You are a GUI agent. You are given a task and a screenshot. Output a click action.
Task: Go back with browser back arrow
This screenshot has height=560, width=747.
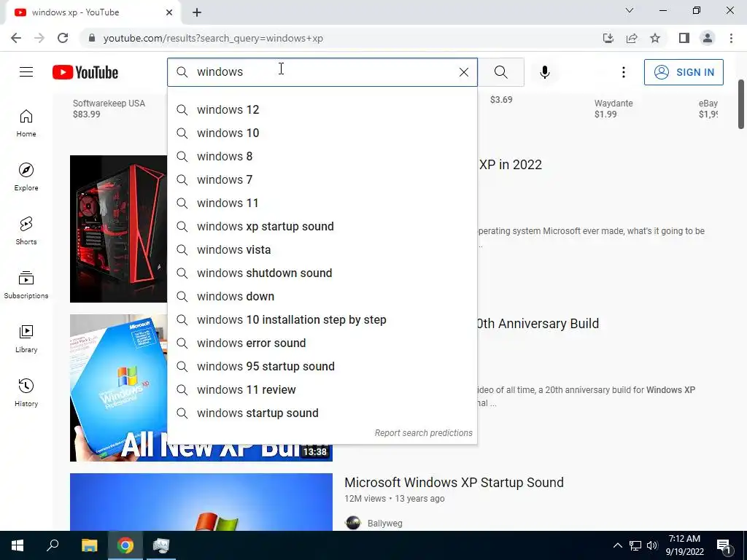click(x=16, y=38)
